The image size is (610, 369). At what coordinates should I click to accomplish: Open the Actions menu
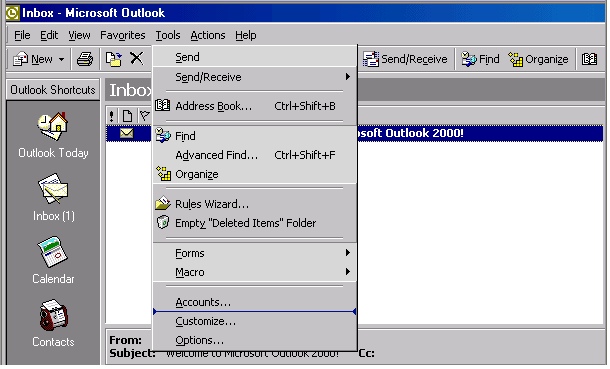point(208,35)
